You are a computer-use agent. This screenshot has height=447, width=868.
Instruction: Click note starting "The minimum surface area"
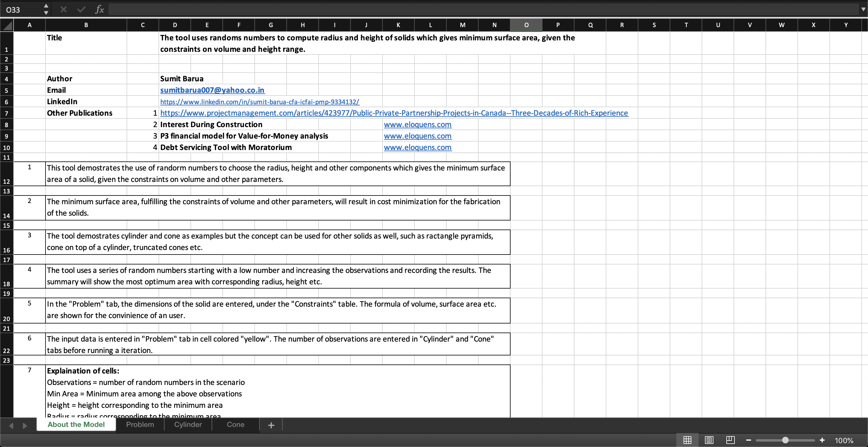click(x=278, y=208)
